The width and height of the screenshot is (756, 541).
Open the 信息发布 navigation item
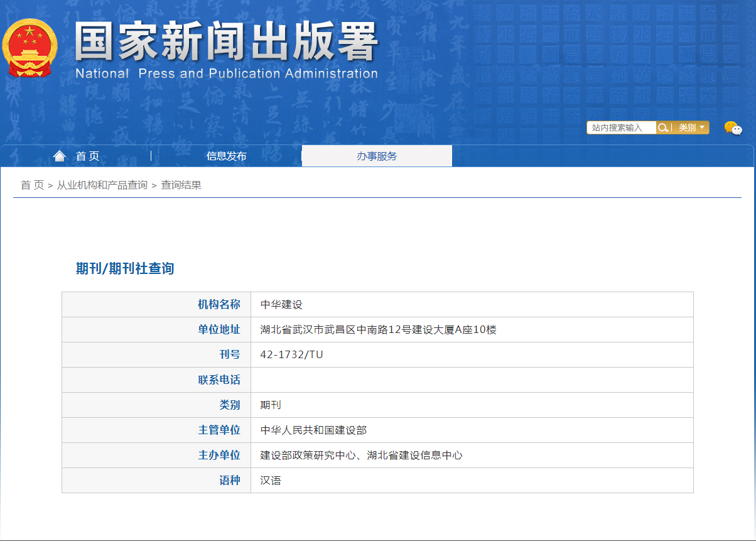226,156
